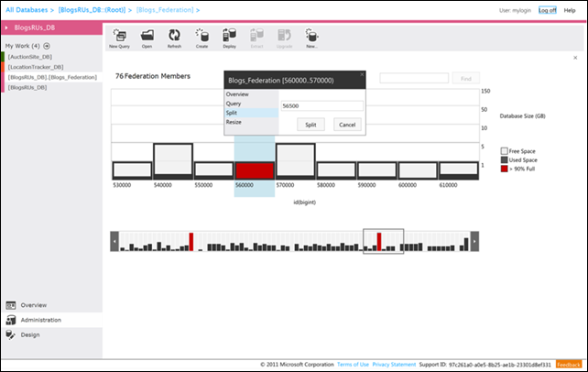The width and height of the screenshot is (588, 372).
Task: Open the Design section
Action: (x=52, y=334)
